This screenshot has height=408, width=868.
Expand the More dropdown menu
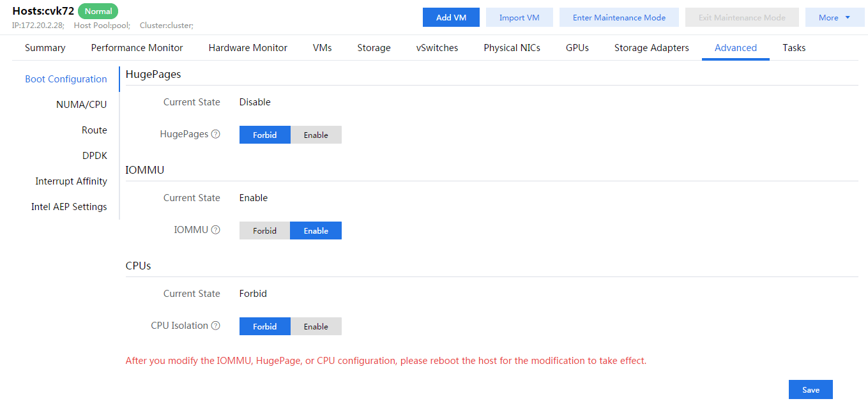834,18
